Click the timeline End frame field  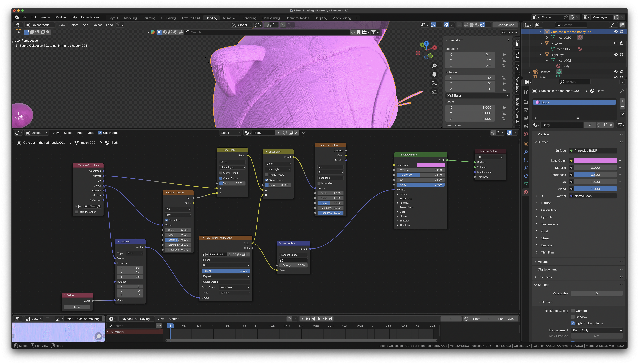tap(506, 319)
